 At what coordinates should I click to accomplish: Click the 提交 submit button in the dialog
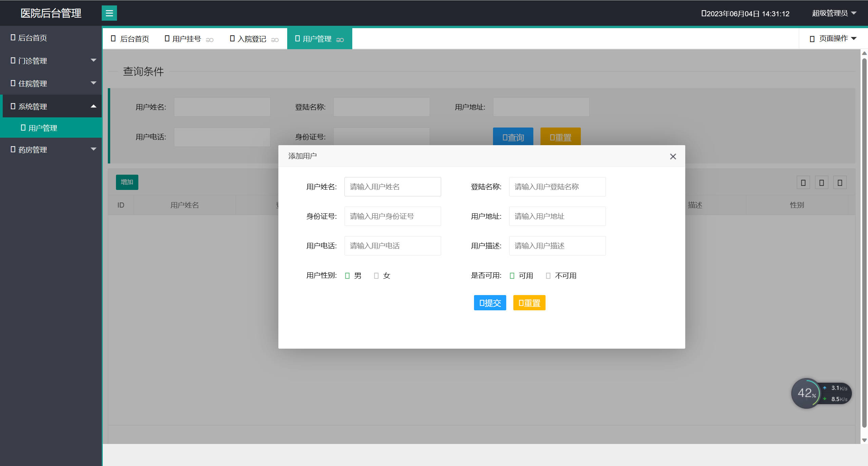pyautogui.click(x=490, y=303)
